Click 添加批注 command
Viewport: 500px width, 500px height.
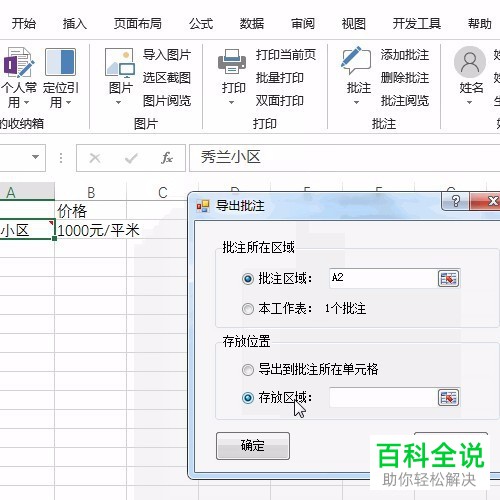(405, 55)
